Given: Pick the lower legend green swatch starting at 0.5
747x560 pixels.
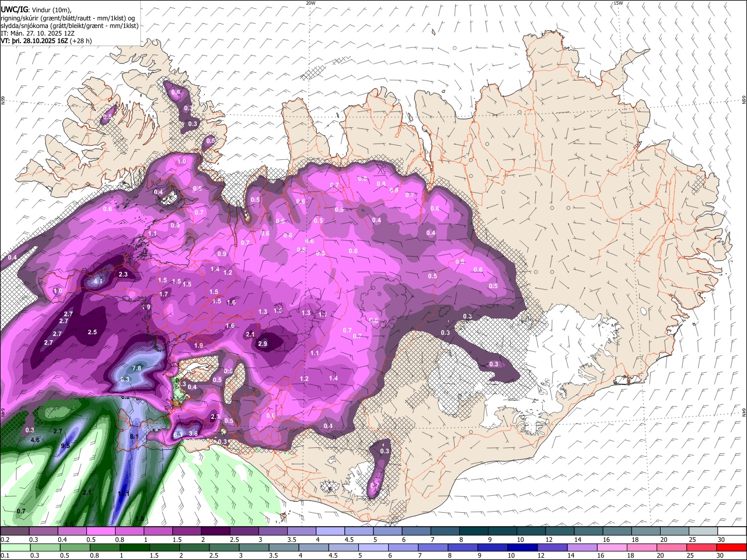Looking at the screenshot, I should pos(75,547).
